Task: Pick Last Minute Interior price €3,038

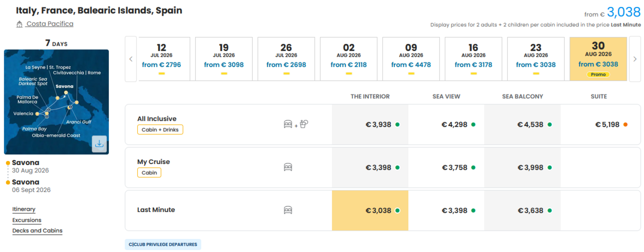Action: [370, 210]
